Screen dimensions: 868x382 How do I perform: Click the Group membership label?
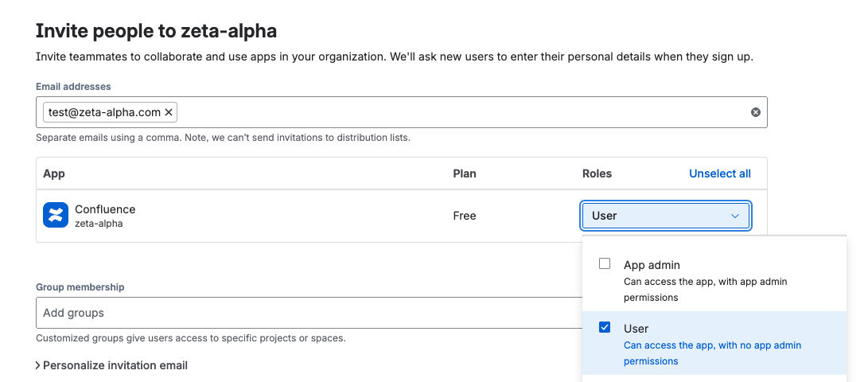click(80, 286)
